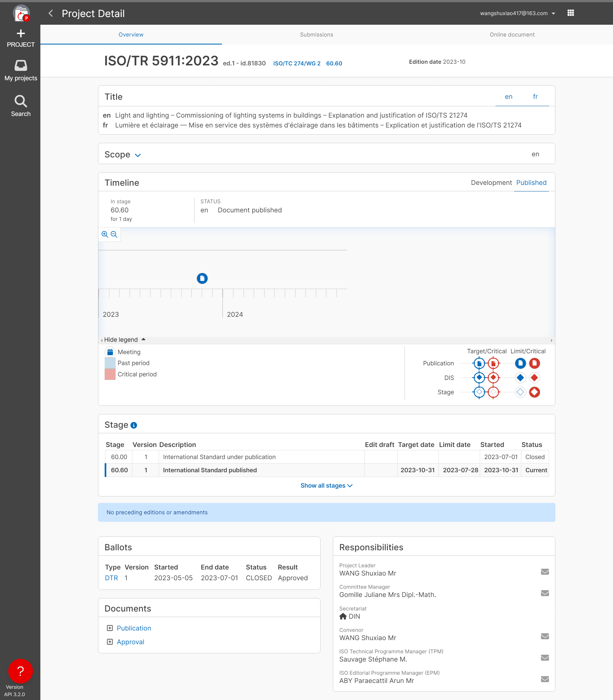Open My projects inbox icon
This screenshot has height=700, width=613.
click(21, 65)
